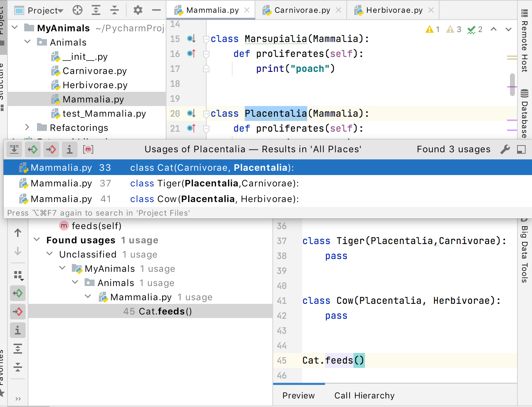Screen dimensions: 532x407
Task: Open Project panel settings gear
Action: tap(138, 10)
